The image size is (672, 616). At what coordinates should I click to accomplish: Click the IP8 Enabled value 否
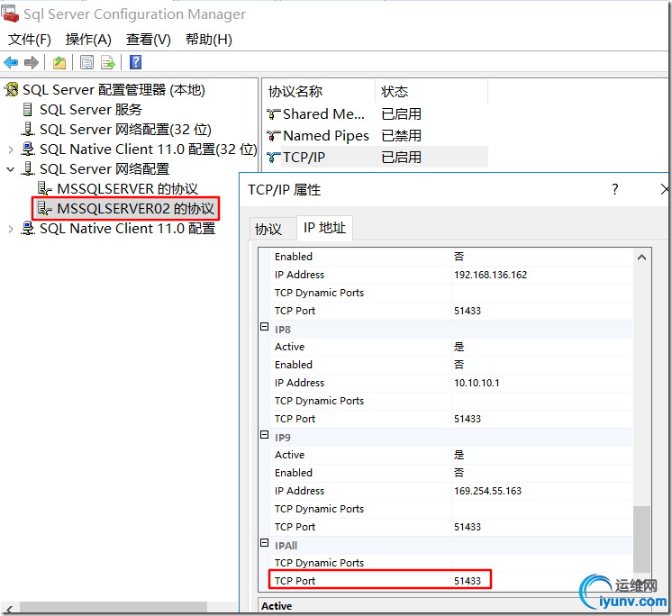(x=459, y=365)
